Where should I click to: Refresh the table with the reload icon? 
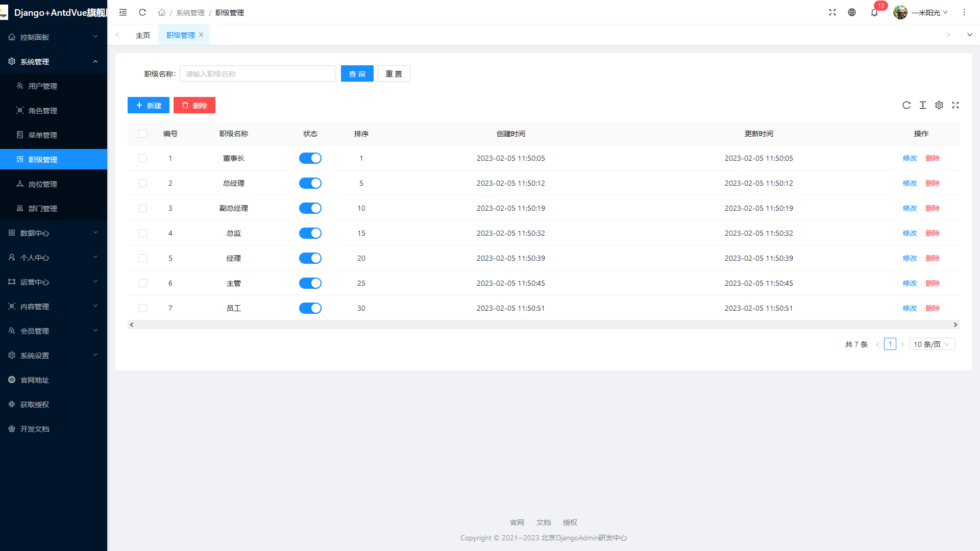[x=906, y=105]
